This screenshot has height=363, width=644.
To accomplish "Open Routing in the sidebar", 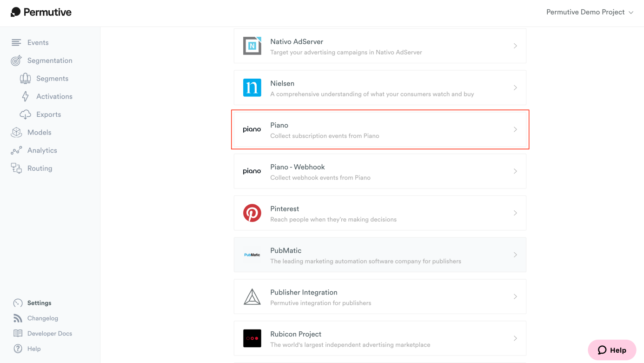I will pos(40,168).
